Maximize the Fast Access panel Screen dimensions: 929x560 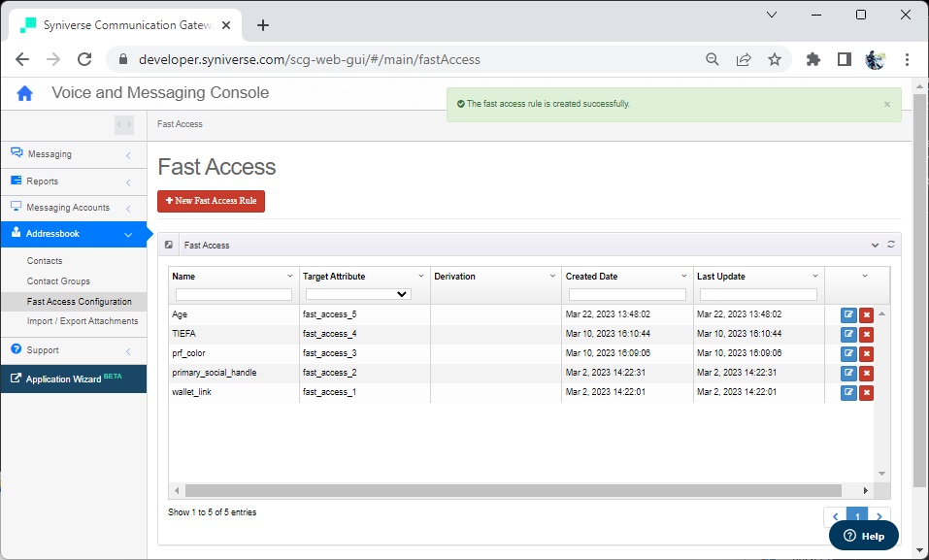(169, 245)
